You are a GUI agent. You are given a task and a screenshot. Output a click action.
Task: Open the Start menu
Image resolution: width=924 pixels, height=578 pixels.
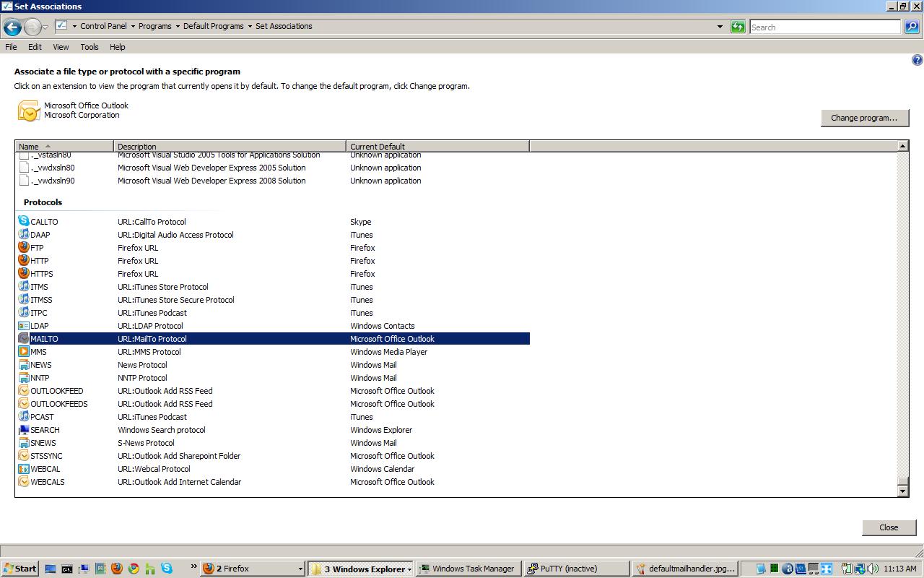(x=20, y=569)
